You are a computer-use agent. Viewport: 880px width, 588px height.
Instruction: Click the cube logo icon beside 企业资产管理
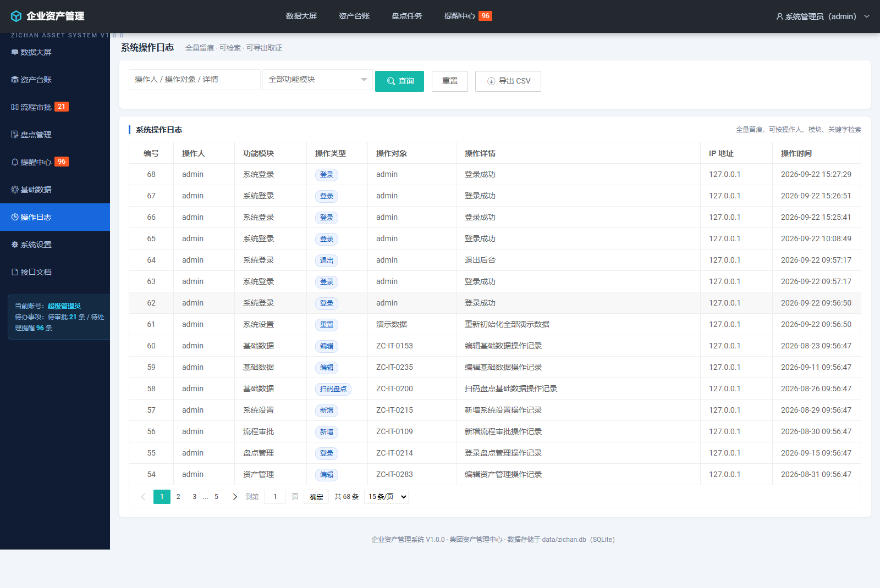(16, 16)
